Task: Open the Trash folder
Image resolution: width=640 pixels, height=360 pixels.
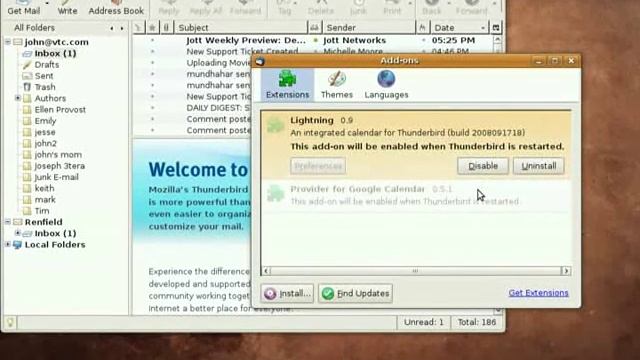Action: click(x=44, y=87)
